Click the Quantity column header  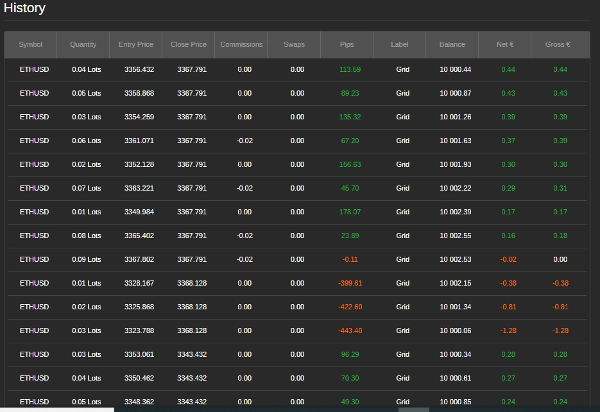84,45
